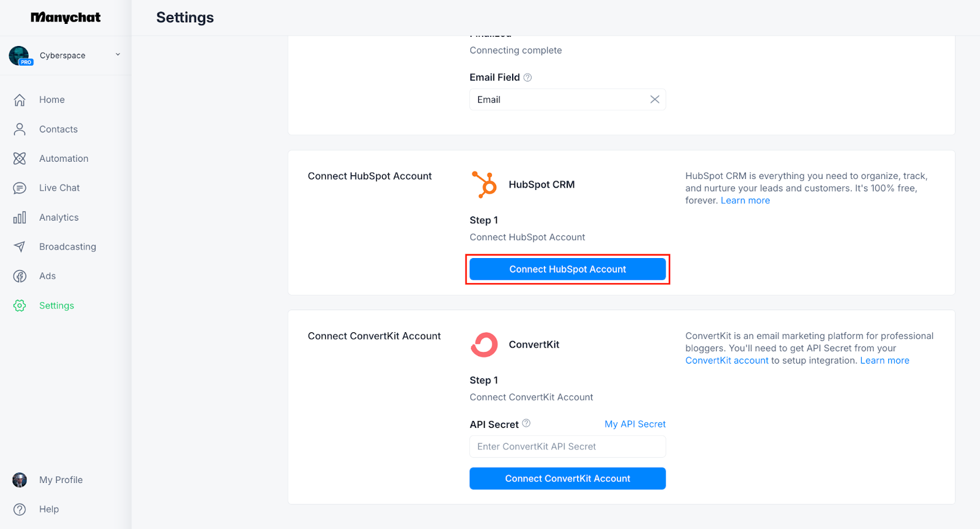980x529 pixels.
Task: Open My Profile from sidebar
Action: [x=61, y=480]
